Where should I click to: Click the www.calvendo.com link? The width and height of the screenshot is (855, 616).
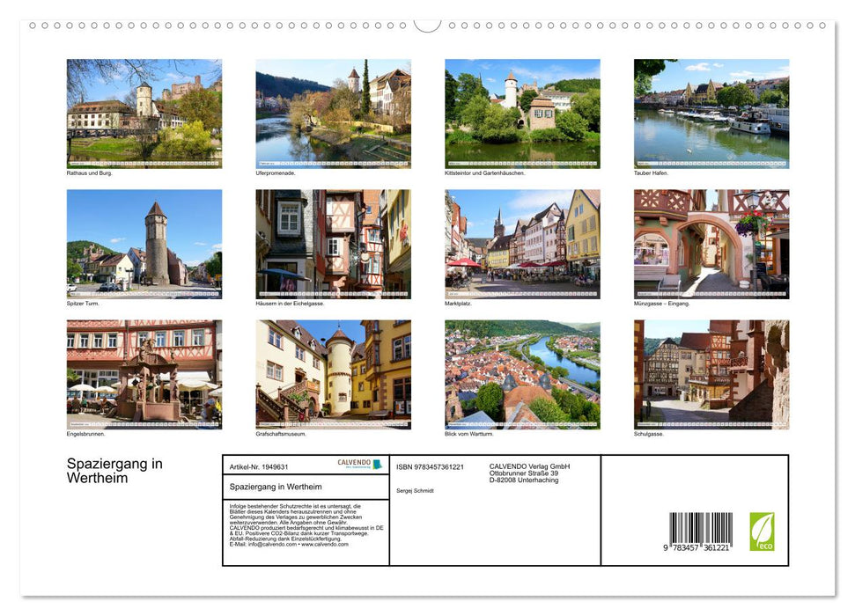(323, 545)
